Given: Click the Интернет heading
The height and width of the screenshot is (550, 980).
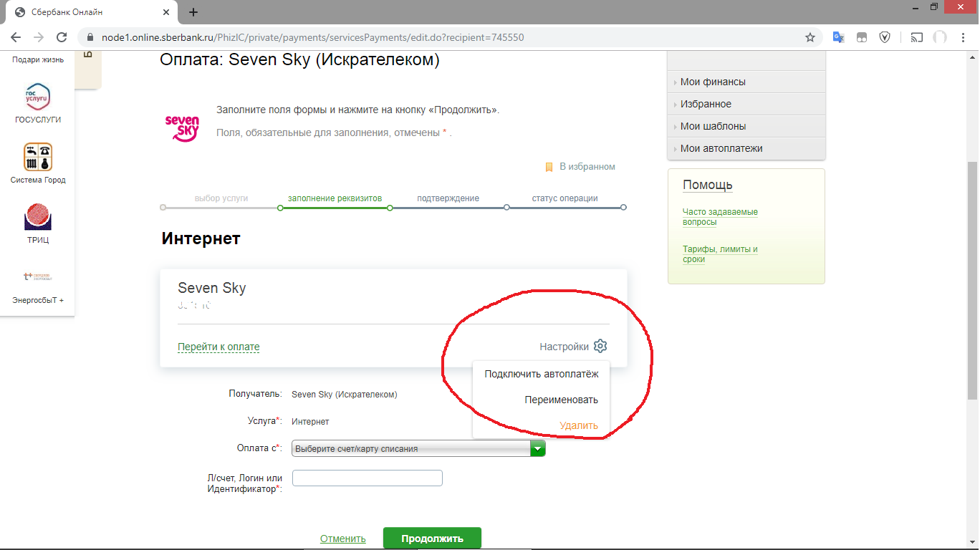Looking at the screenshot, I should click(201, 238).
